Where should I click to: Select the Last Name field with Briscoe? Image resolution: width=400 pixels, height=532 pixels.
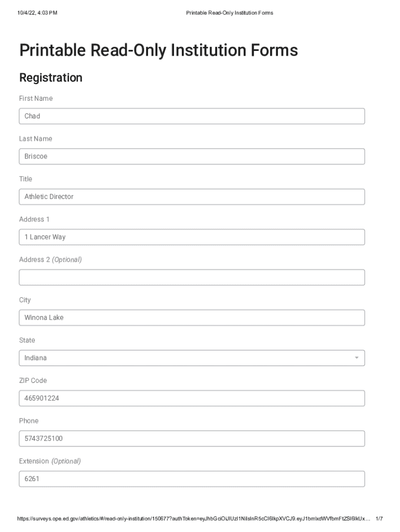[192, 156]
